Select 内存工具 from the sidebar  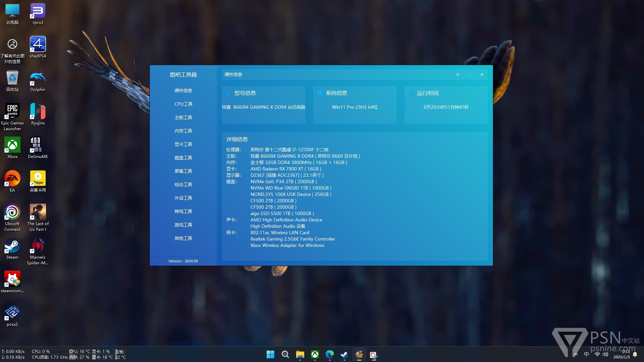(x=183, y=131)
